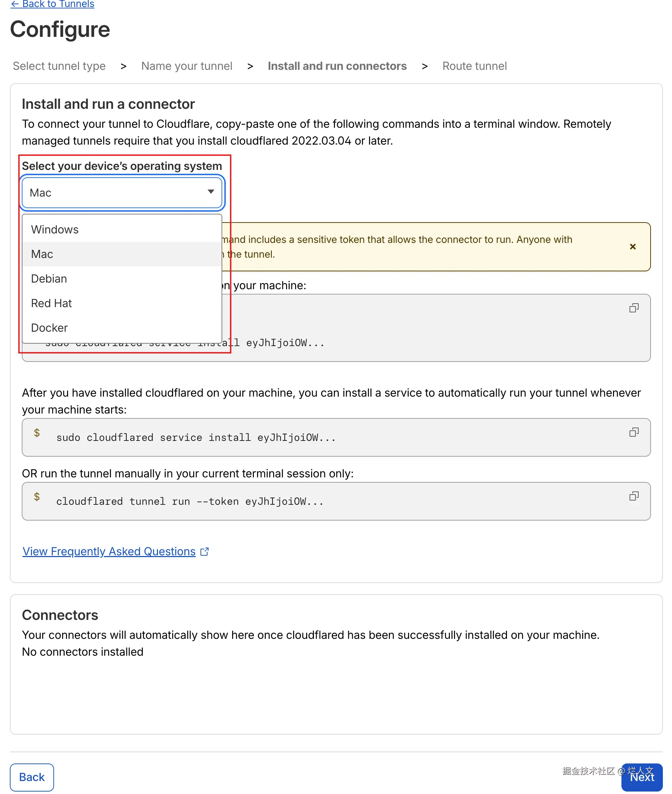Image resolution: width=672 pixels, height=794 pixels.
Task: Click the Next button
Action: [x=642, y=777]
